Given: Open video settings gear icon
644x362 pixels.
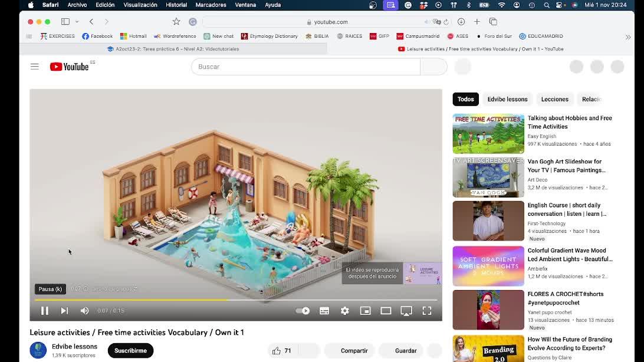Looking at the screenshot, I should (x=345, y=311).
